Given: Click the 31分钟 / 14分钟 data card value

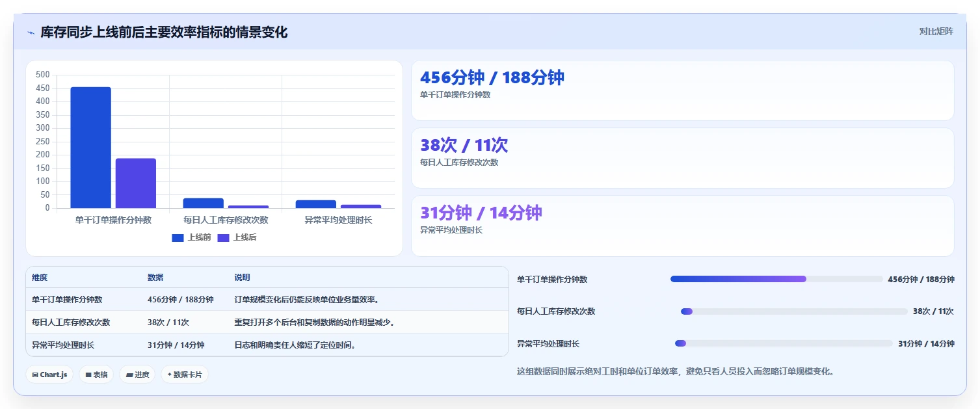Looking at the screenshot, I should pos(481,213).
